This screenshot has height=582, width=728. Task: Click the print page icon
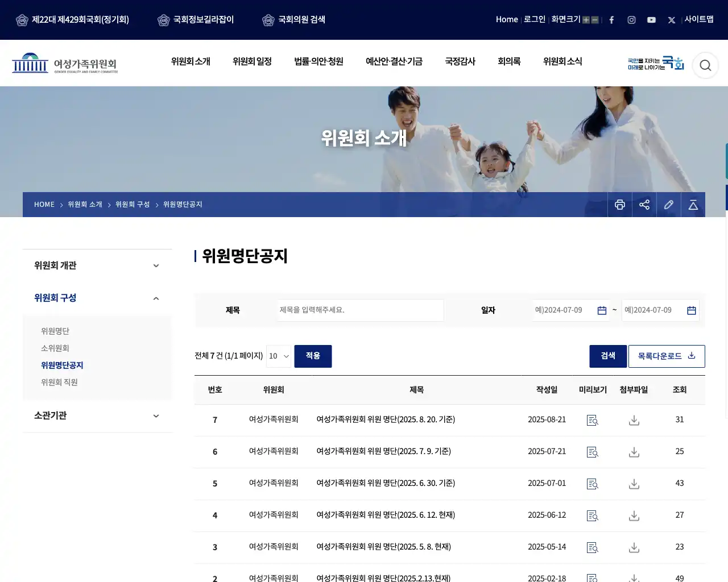(620, 205)
